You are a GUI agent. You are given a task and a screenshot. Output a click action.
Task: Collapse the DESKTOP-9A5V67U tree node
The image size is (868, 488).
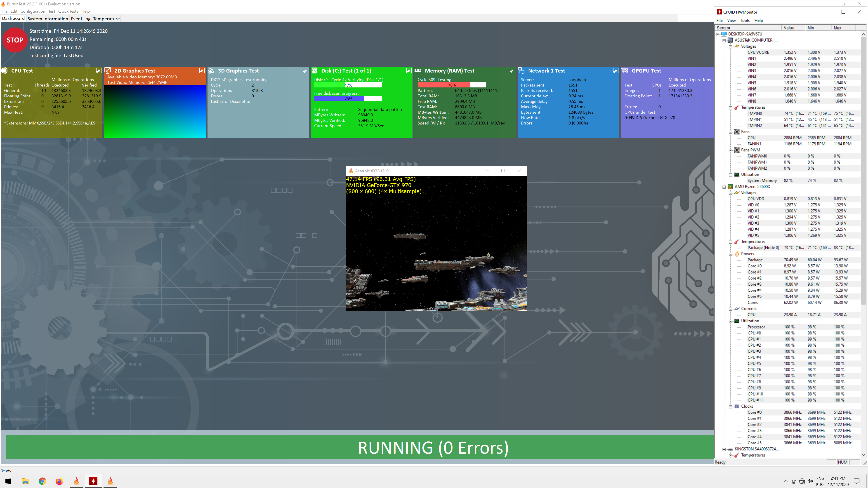point(718,34)
